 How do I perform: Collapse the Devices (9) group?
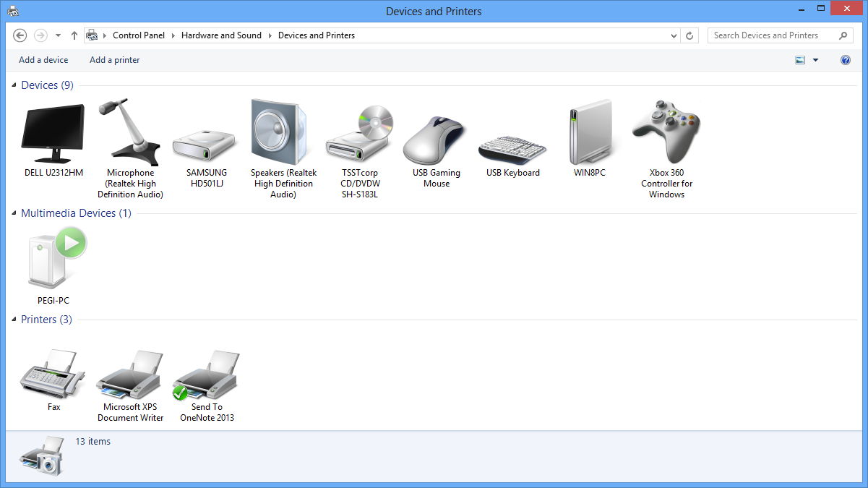[x=14, y=86]
